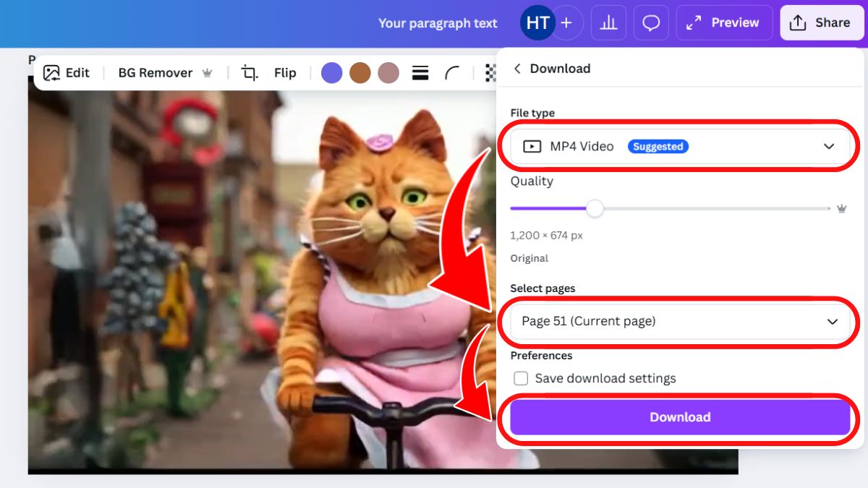Go back using the Download back chevron
This screenshot has width=868, height=488.
point(517,69)
